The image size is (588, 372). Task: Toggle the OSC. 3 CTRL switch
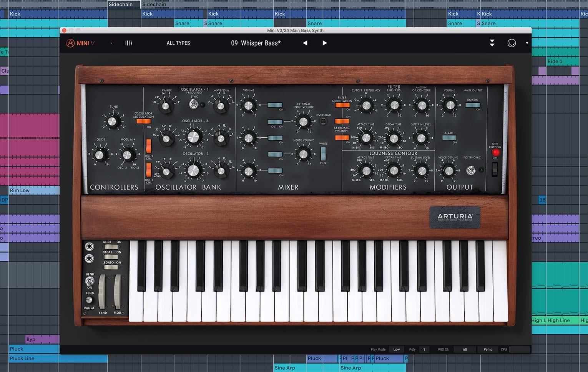[x=149, y=170]
